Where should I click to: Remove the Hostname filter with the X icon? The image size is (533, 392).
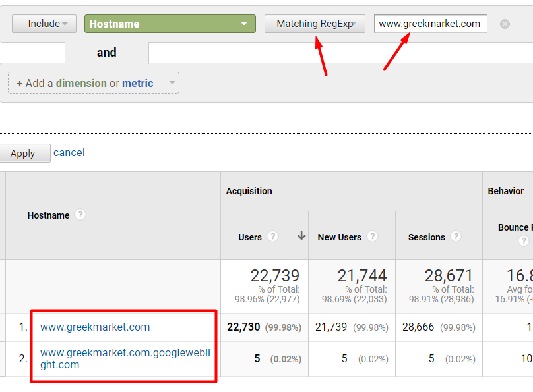[x=505, y=24]
